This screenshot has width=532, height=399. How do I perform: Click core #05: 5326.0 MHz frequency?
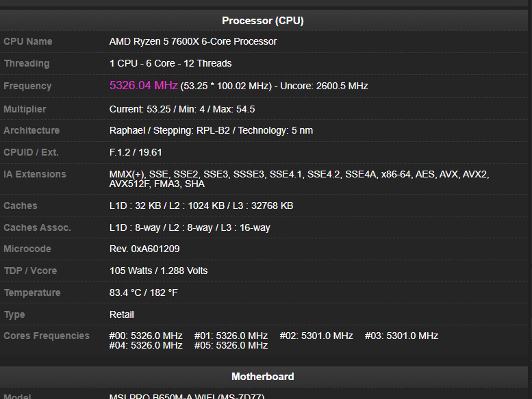(x=231, y=345)
